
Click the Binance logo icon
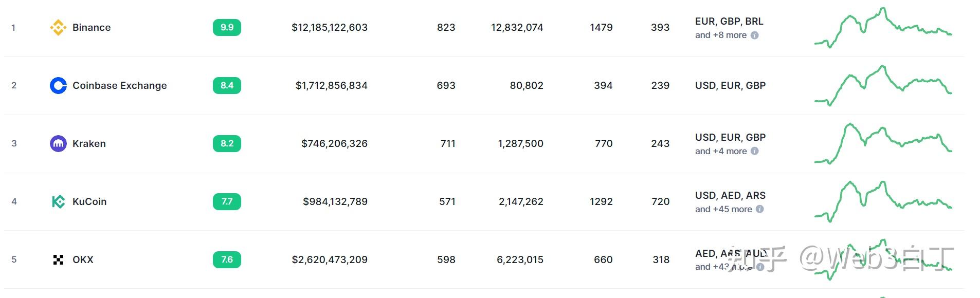58,27
